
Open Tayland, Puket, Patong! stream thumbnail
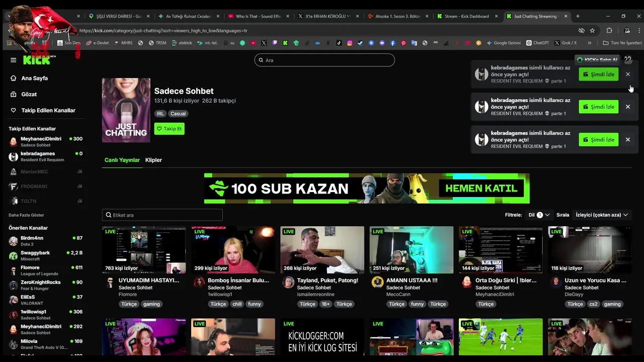[x=322, y=250]
